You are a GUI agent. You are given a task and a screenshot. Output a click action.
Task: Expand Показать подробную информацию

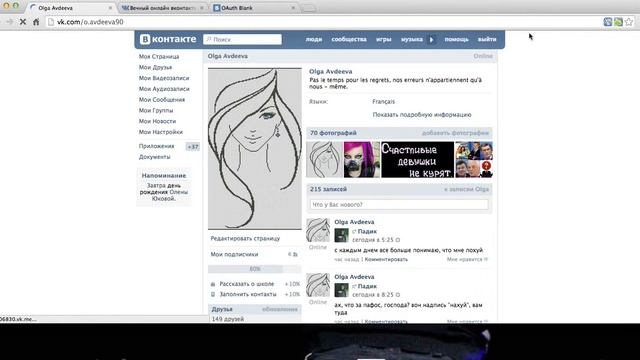(422, 115)
